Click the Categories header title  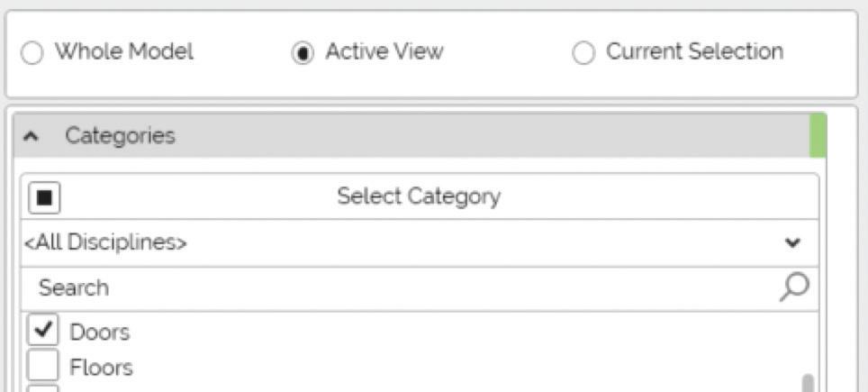120,136
